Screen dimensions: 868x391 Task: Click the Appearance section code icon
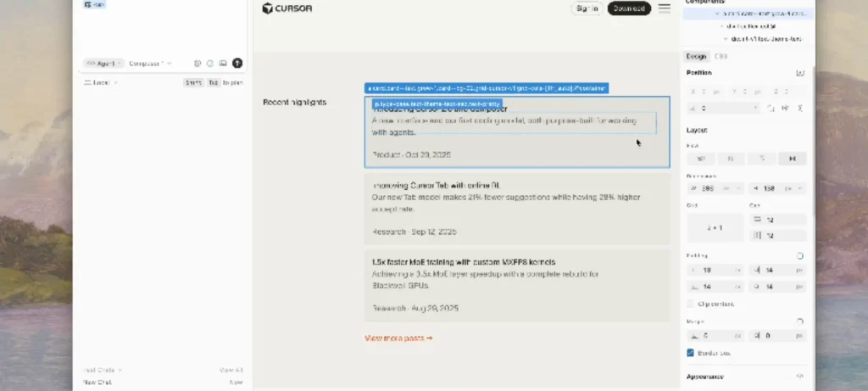point(799,376)
